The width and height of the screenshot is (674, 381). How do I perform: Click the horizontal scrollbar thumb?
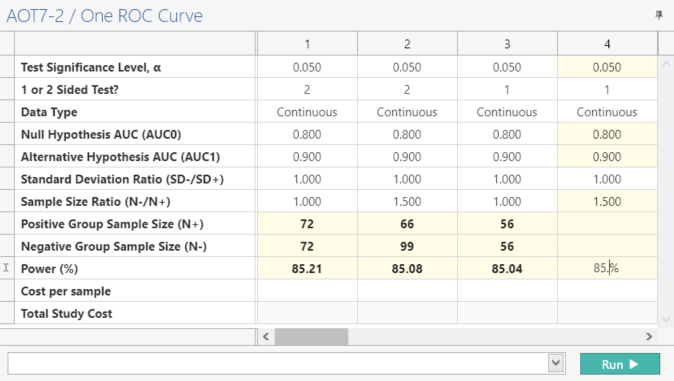(x=312, y=337)
